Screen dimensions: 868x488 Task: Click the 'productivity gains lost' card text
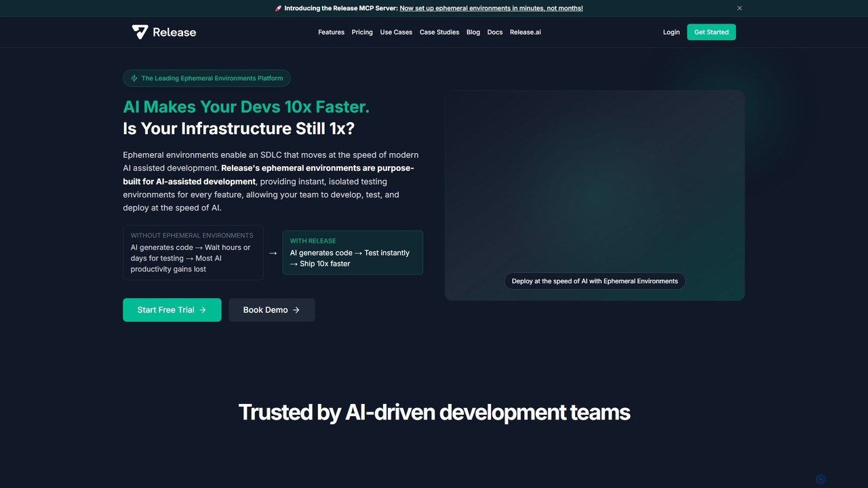pos(169,269)
